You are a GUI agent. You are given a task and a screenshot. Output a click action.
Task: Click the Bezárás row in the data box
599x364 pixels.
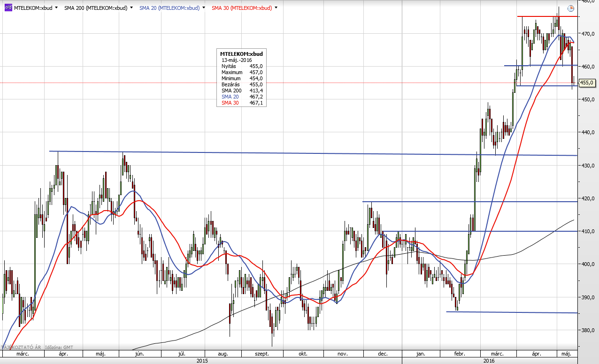(242, 84)
